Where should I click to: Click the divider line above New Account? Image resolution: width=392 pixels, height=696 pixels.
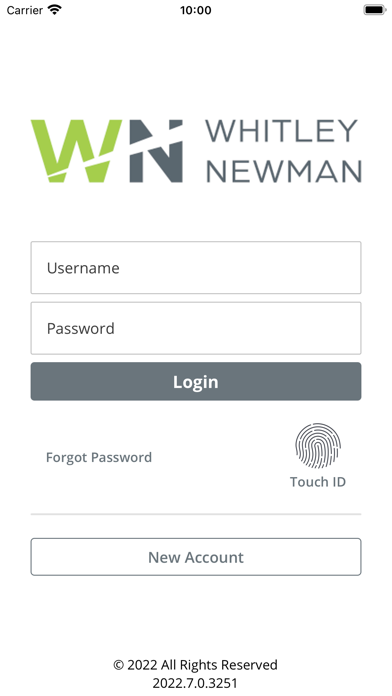click(x=196, y=514)
